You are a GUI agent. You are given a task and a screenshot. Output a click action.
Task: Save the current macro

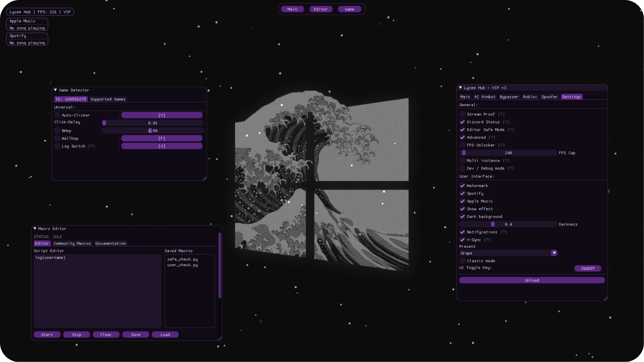pyautogui.click(x=136, y=334)
